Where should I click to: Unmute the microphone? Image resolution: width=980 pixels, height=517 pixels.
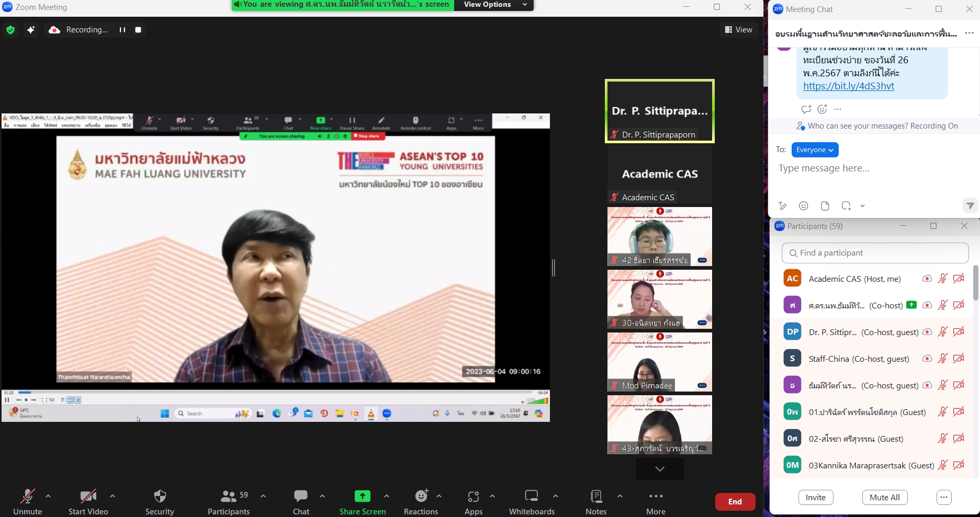point(27,496)
